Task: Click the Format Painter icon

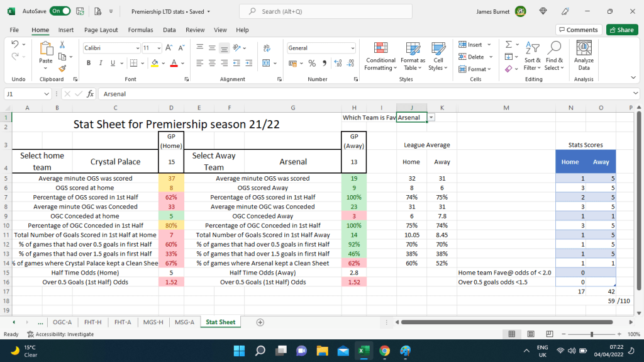Action: [62, 68]
